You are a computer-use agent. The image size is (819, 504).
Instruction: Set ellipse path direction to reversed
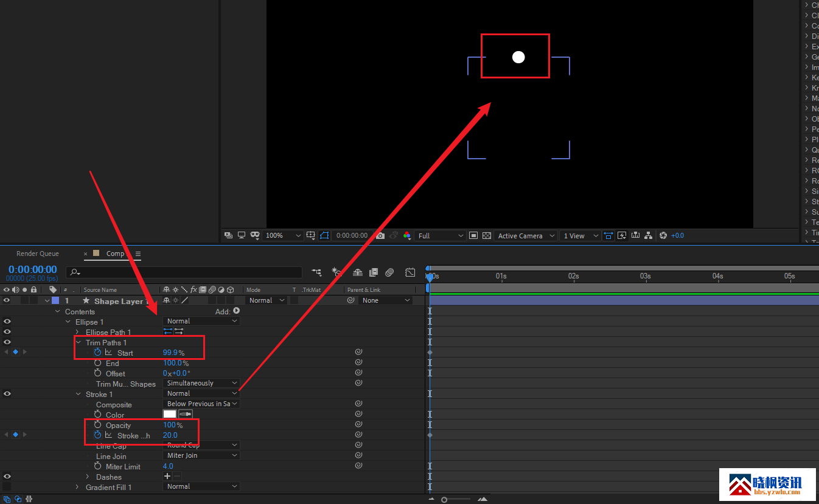pyautogui.click(x=179, y=331)
